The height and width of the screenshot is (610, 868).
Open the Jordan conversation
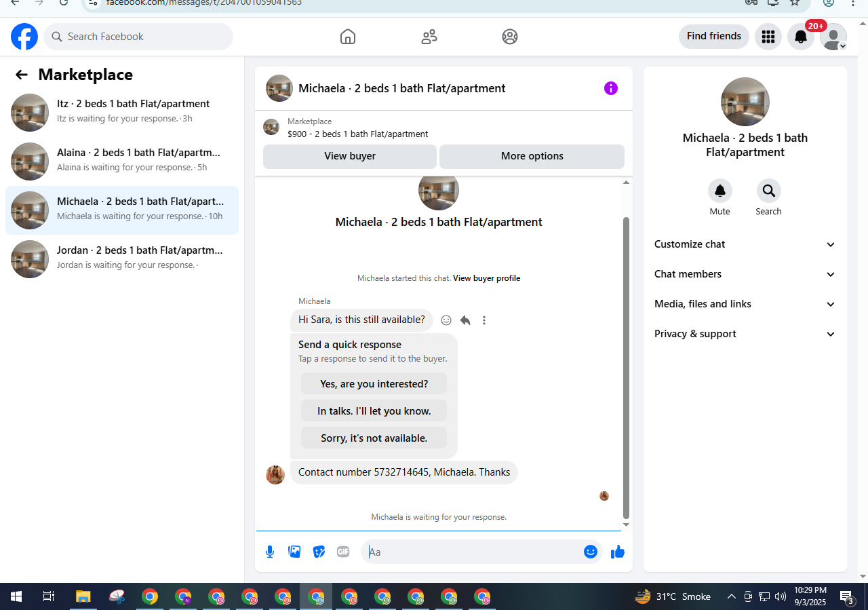(x=122, y=259)
